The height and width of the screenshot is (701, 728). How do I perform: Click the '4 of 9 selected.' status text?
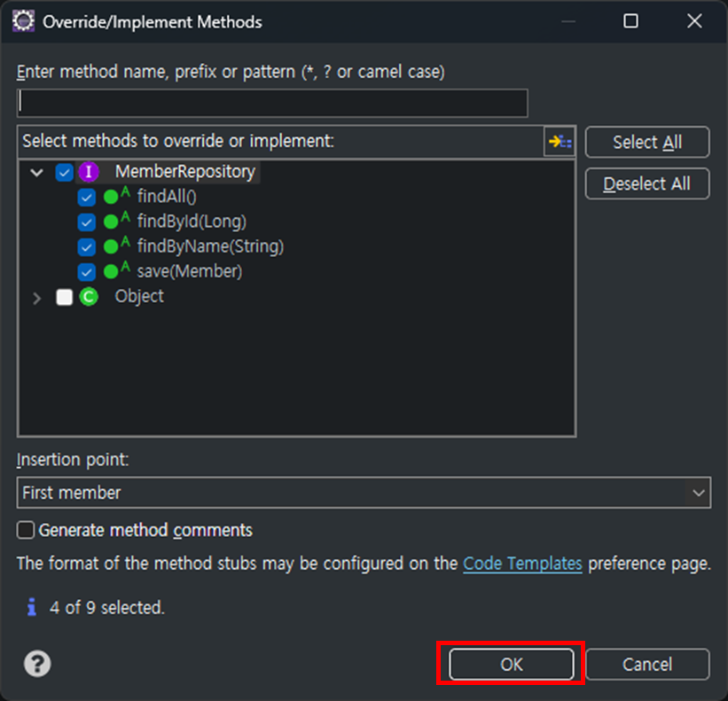(x=107, y=607)
